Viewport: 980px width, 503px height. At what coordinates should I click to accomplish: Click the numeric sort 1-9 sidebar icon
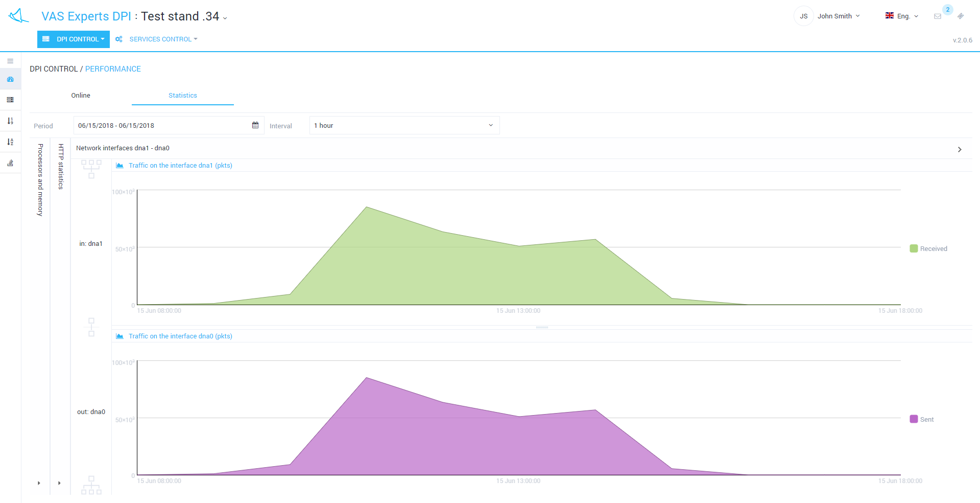click(x=10, y=121)
